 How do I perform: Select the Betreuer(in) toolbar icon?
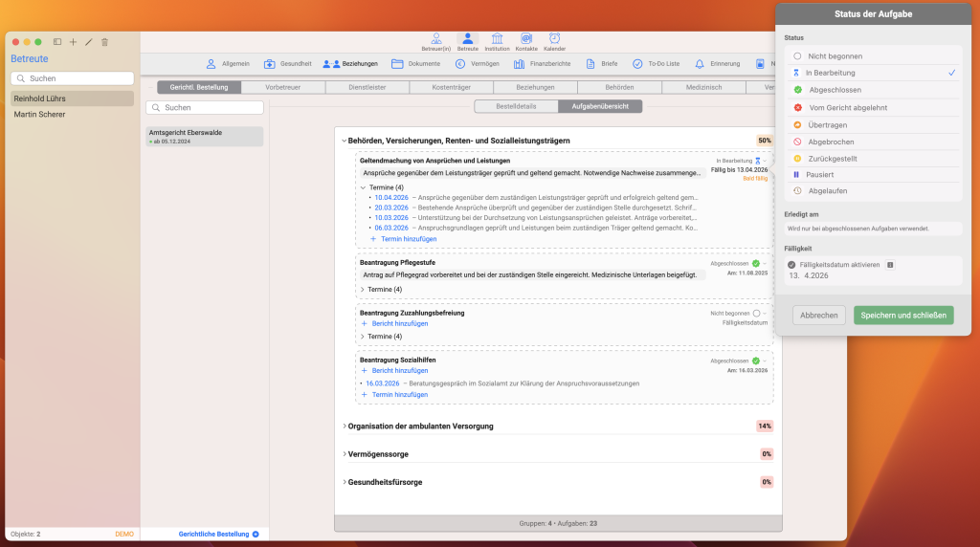coord(435,40)
